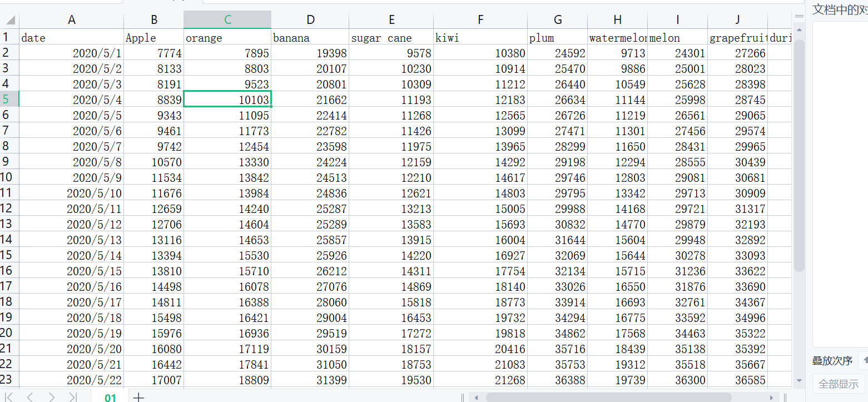
Task: Select row 1 header
Action: (x=9, y=37)
